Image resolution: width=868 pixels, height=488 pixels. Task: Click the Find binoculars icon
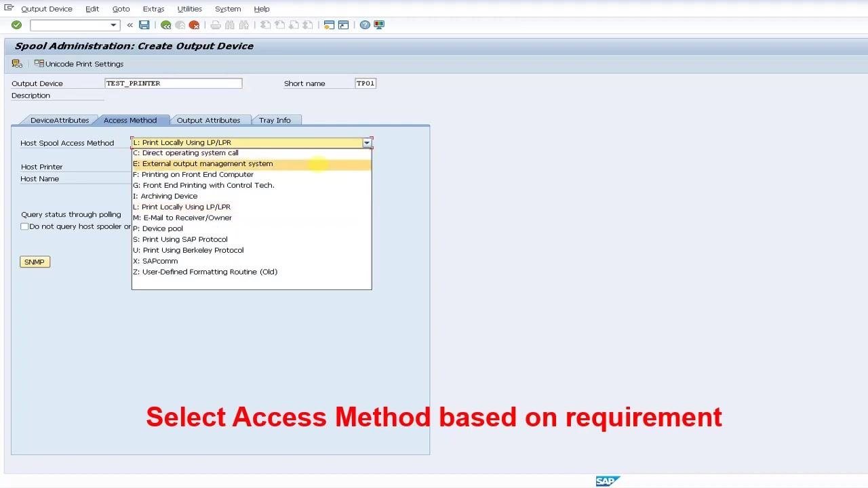click(229, 25)
